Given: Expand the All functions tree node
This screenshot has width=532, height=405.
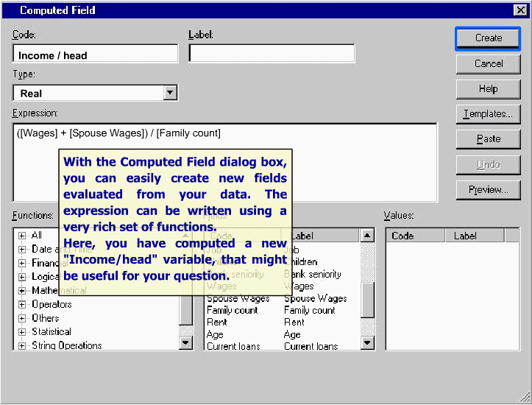Looking at the screenshot, I should (22, 236).
